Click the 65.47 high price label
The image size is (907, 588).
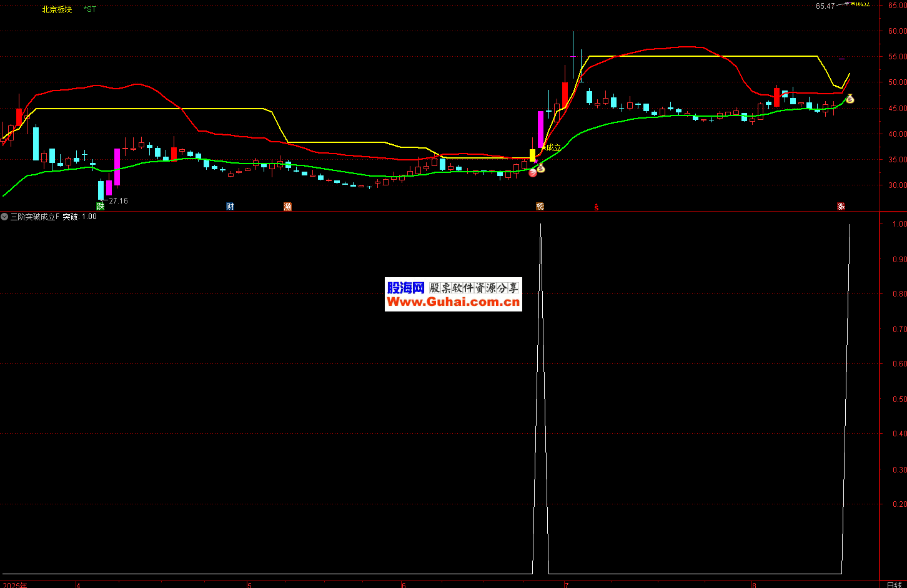[825, 6]
